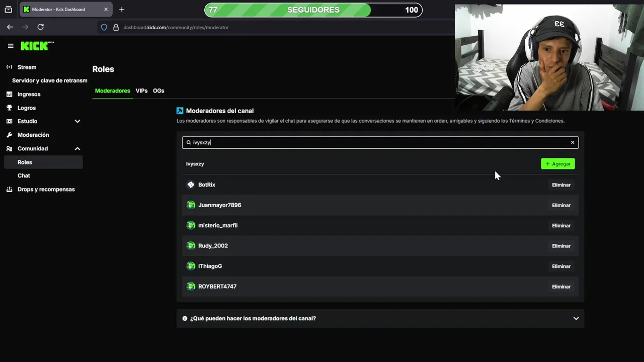
Task: Click BotRix avatar icon
Action: pos(191,185)
